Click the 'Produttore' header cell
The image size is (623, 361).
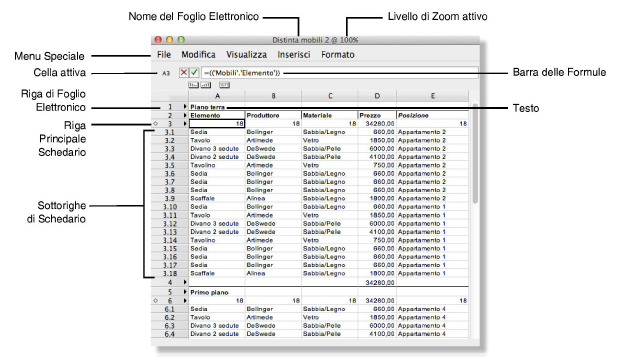(273, 115)
